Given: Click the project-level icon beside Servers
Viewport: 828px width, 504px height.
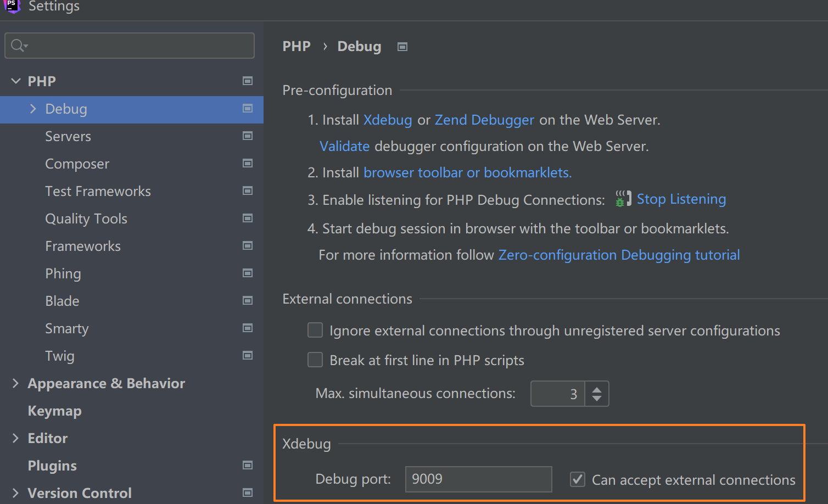Looking at the screenshot, I should (x=248, y=136).
